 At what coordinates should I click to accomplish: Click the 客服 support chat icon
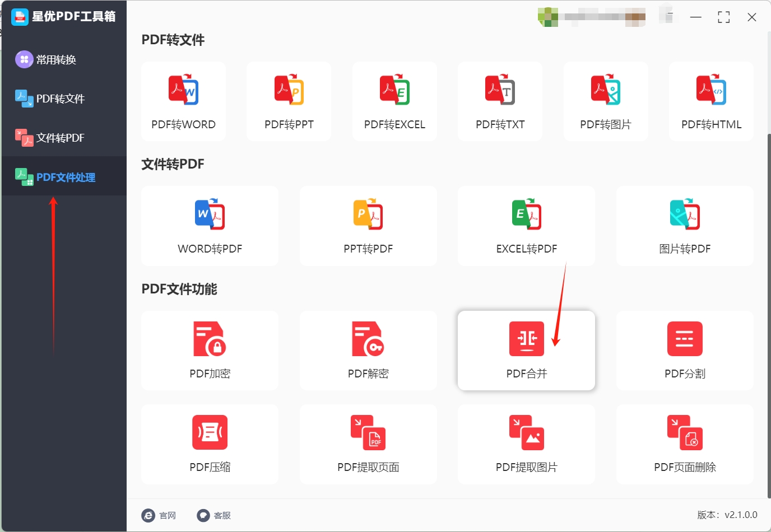point(203,515)
